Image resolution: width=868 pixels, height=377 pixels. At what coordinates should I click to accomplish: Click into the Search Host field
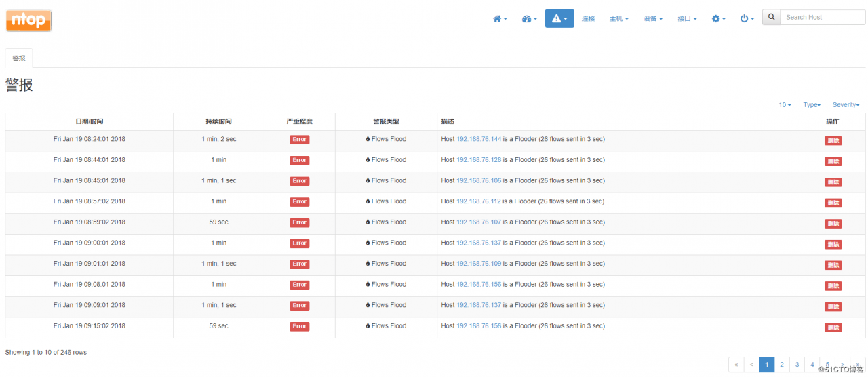pyautogui.click(x=823, y=17)
